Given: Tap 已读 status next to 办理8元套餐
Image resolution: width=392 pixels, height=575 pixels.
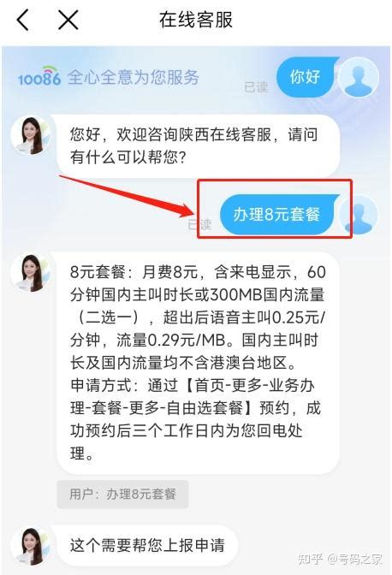Looking at the screenshot, I should tap(199, 224).
